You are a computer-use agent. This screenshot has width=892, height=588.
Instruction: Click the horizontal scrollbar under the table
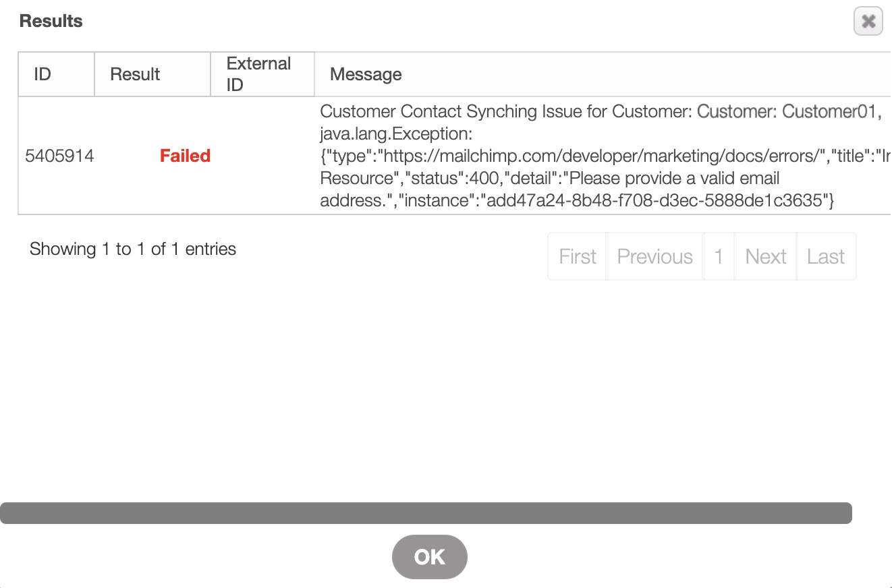pyautogui.click(x=425, y=513)
